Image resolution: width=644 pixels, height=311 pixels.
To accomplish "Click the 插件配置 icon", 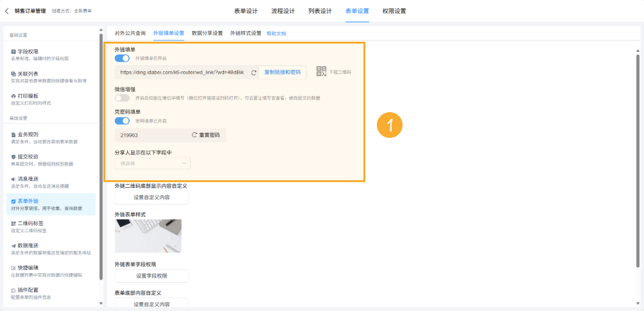I will 13,290.
